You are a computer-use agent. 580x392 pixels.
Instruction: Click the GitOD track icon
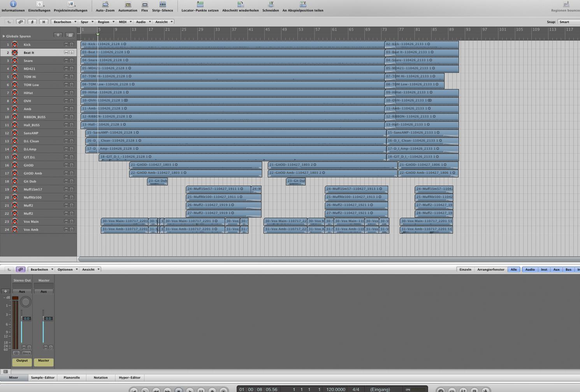click(15, 165)
